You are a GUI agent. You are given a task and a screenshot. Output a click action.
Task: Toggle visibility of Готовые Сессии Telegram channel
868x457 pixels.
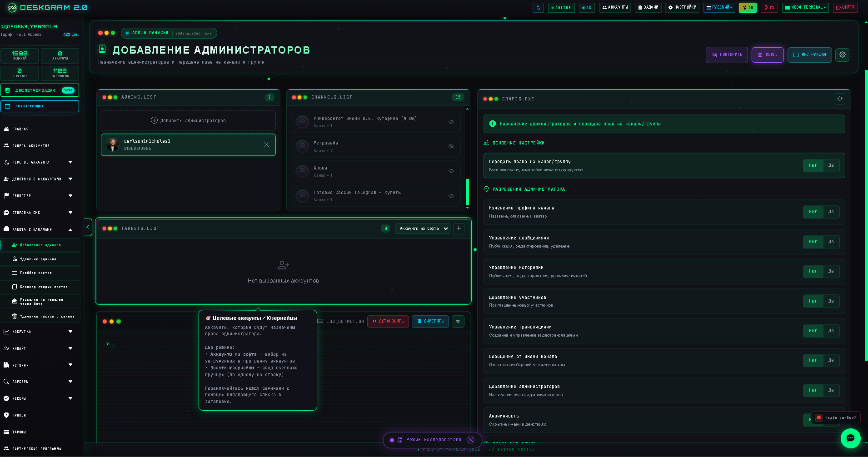tap(451, 196)
